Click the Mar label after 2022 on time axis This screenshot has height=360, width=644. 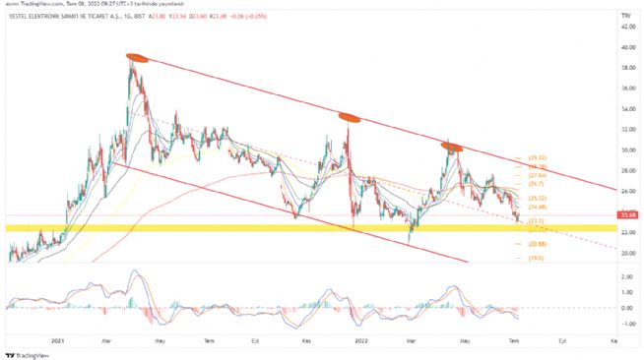point(411,340)
